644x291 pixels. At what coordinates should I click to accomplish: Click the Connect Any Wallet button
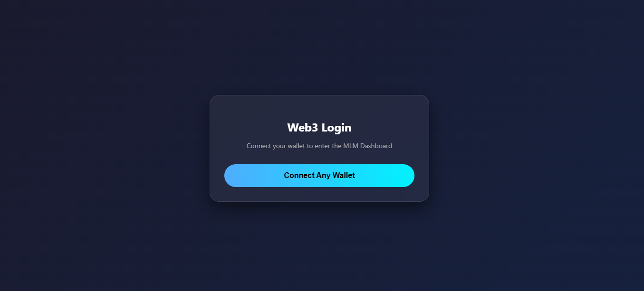(319, 176)
